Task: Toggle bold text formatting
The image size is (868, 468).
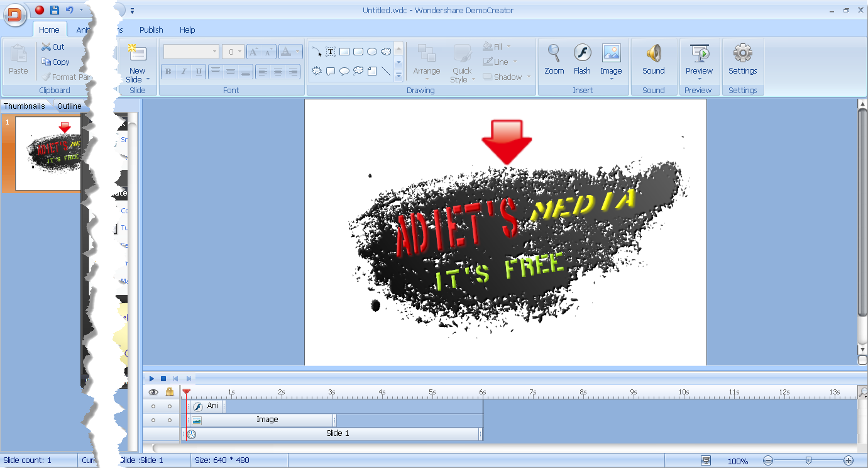Action: click(x=168, y=72)
